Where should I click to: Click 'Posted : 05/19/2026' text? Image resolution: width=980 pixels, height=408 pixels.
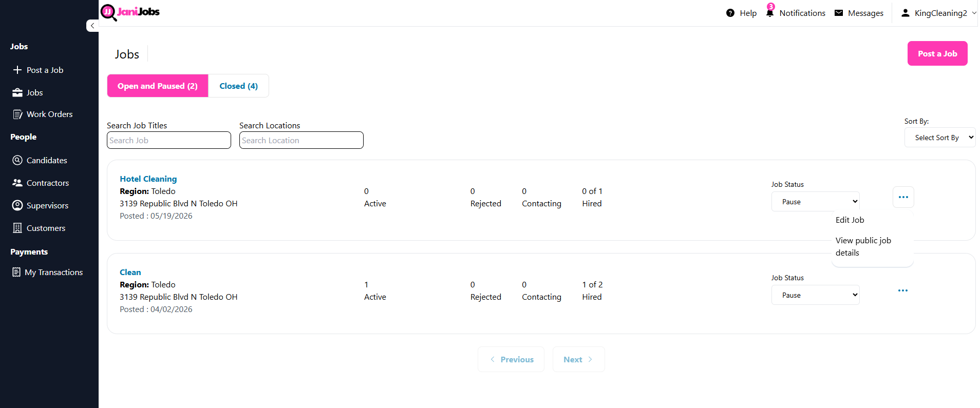[x=156, y=216]
